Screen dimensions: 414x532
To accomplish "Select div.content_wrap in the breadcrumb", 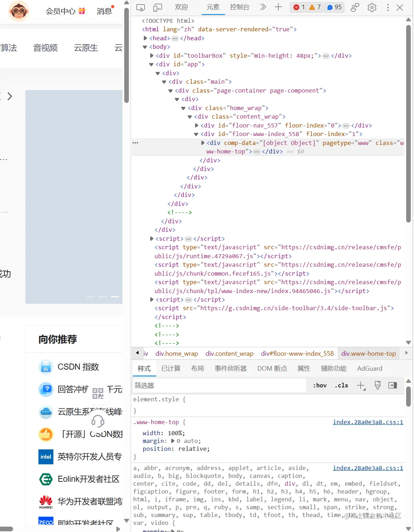I will [x=230, y=354].
